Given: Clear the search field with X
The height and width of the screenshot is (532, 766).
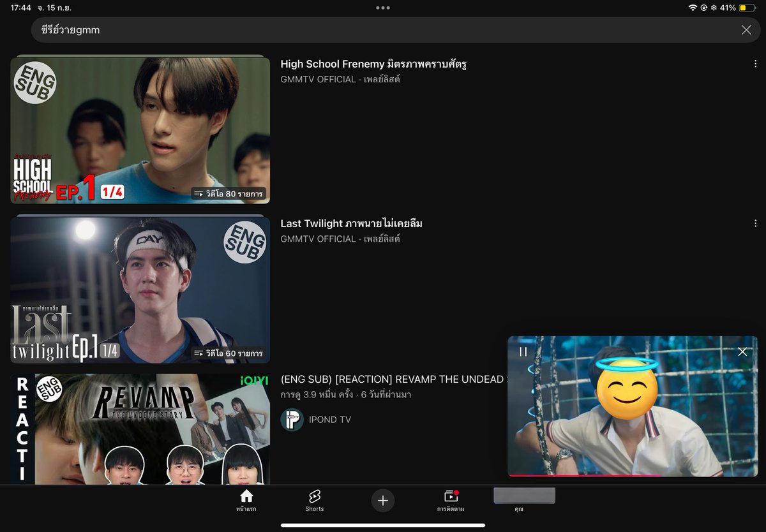Looking at the screenshot, I should click(x=746, y=30).
